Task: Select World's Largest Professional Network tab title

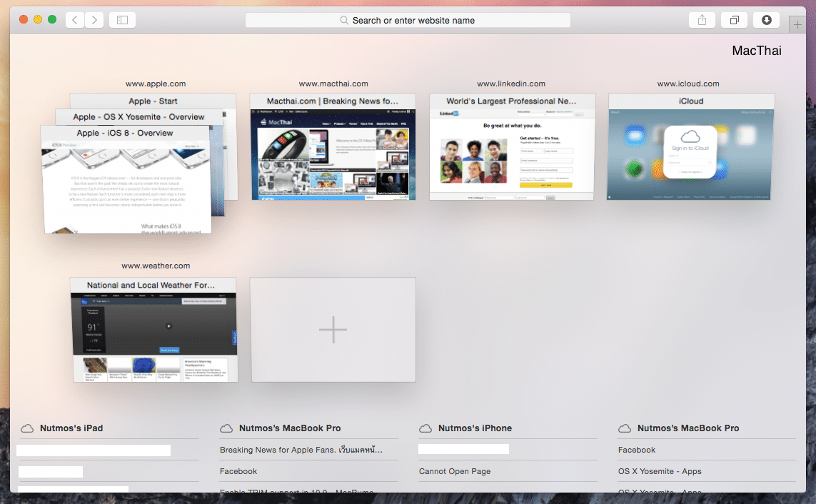Action: (512, 101)
